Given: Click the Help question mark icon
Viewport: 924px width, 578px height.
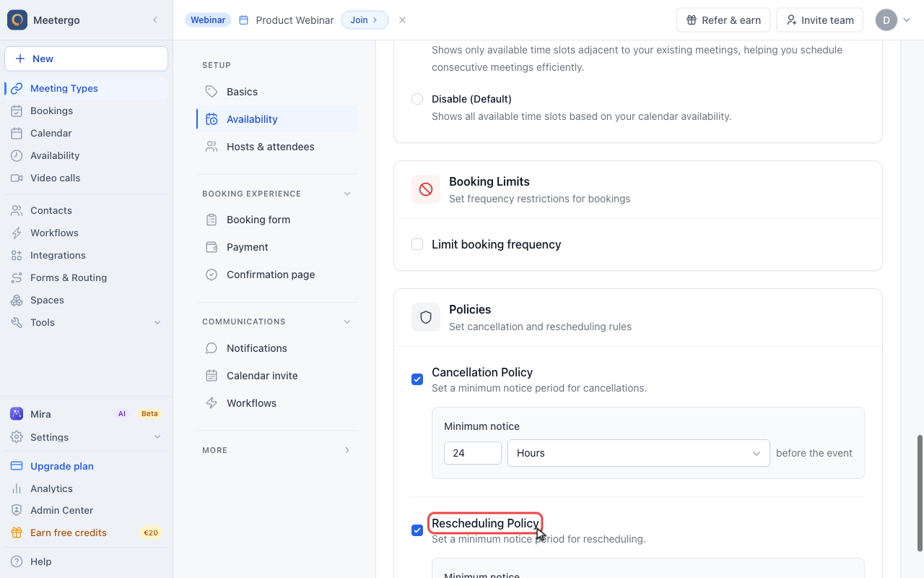Looking at the screenshot, I should 17,561.
